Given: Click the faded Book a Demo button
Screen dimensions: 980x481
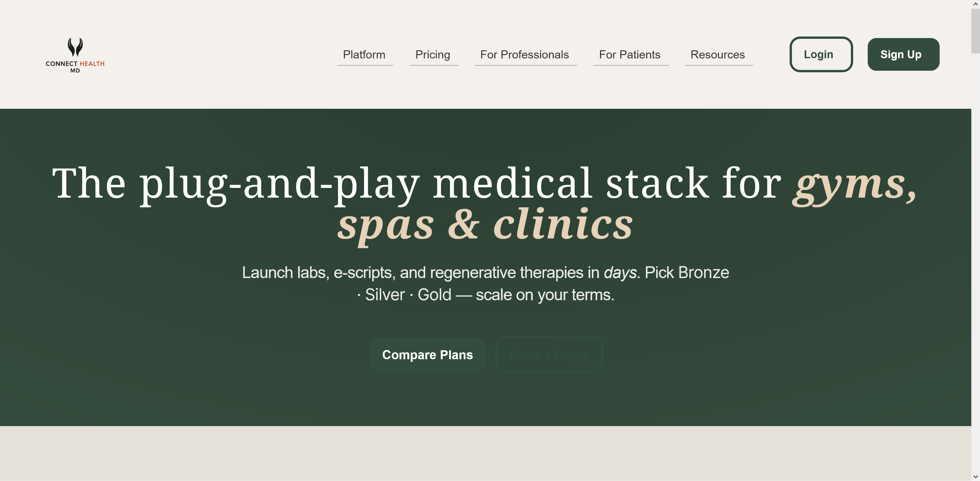Looking at the screenshot, I should [x=549, y=355].
